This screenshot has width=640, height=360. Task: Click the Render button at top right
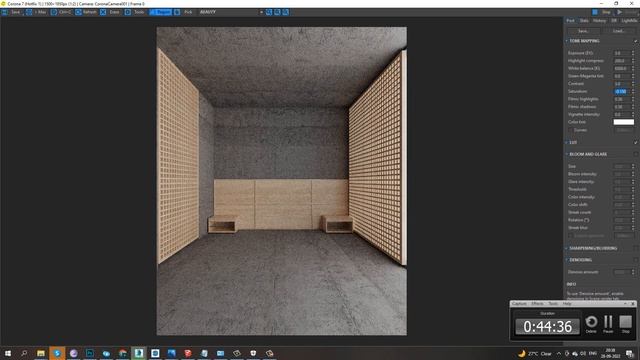(x=628, y=12)
